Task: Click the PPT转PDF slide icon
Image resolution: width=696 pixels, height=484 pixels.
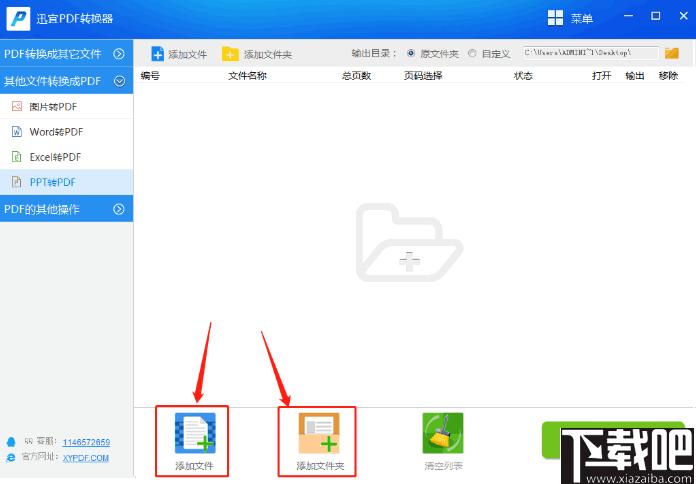Action: pos(17,182)
